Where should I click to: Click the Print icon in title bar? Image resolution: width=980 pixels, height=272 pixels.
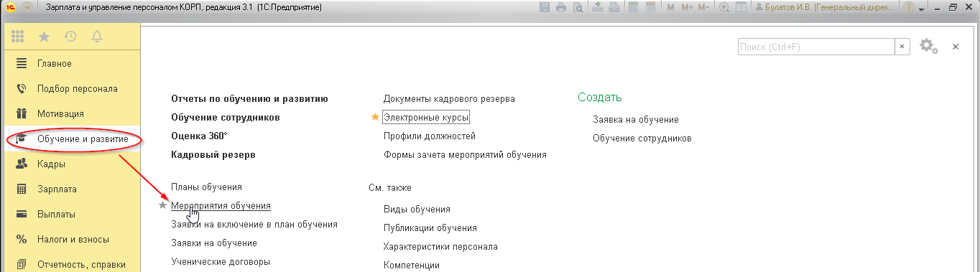pos(560,7)
